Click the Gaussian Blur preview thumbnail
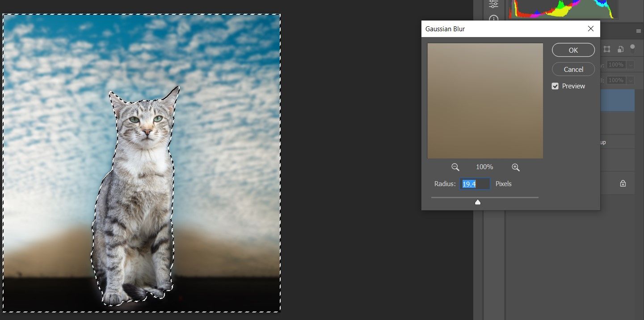Viewport: 644px width, 320px height. [x=485, y=101]
